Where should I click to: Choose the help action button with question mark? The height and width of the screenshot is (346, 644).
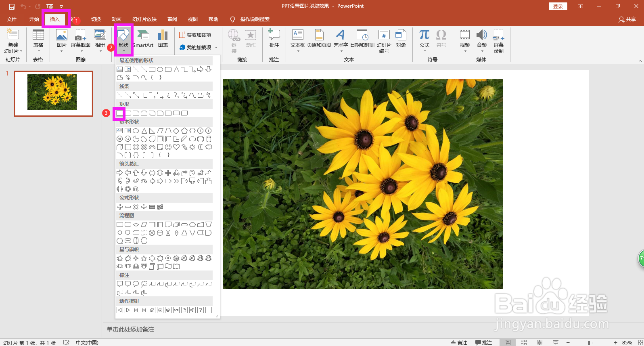[x=201, y=310]
